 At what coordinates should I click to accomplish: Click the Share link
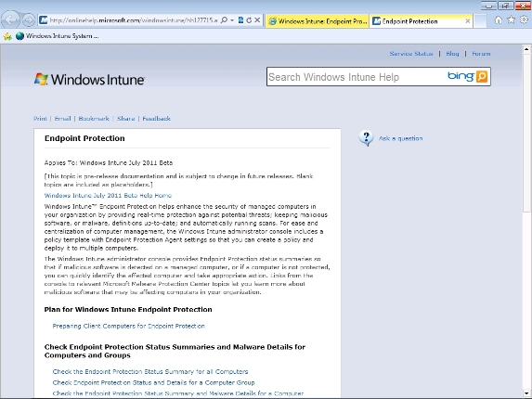126,119
